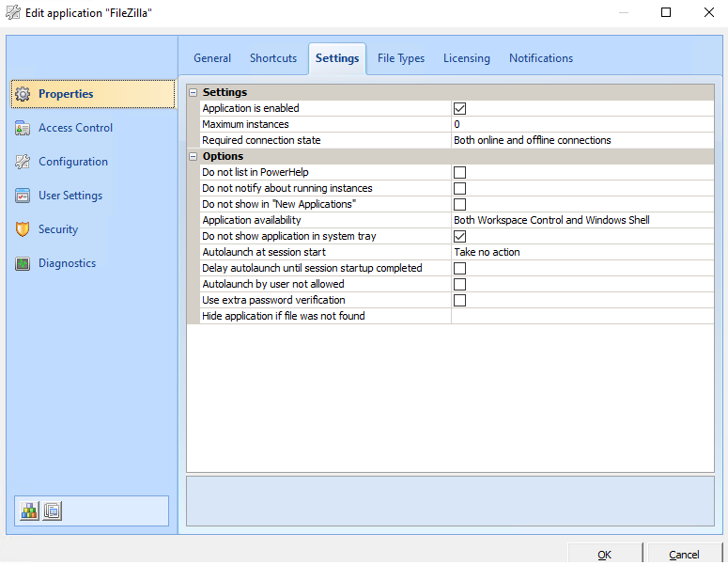Open the Licensing tab
Screen dimensions: 728x565
pos(466,58)
